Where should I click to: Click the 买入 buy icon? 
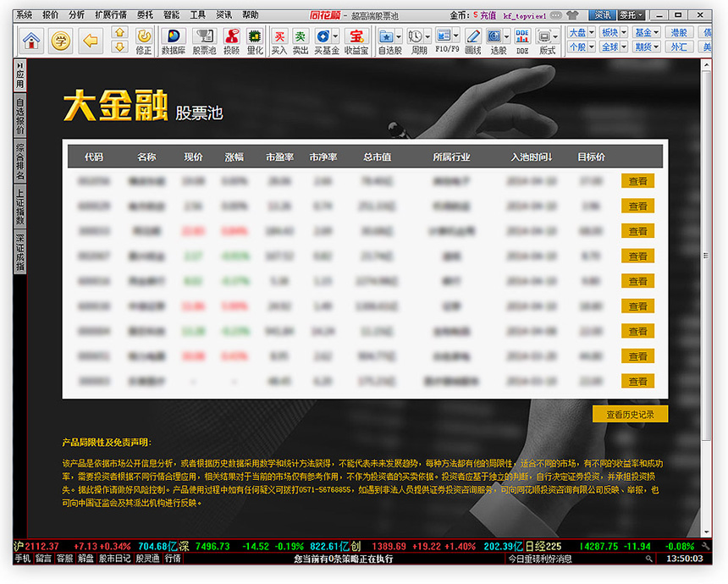pos(279,41)
